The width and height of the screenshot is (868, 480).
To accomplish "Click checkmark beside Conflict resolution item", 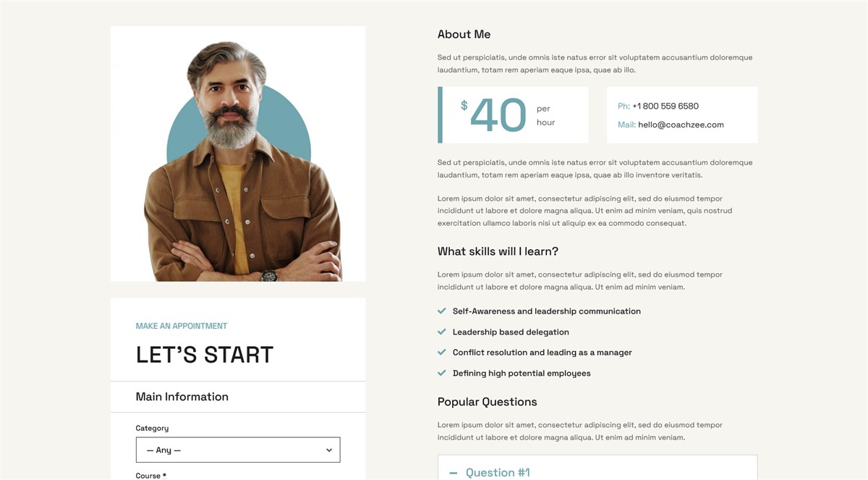I will pyautogui.click(x=441, y=353).
